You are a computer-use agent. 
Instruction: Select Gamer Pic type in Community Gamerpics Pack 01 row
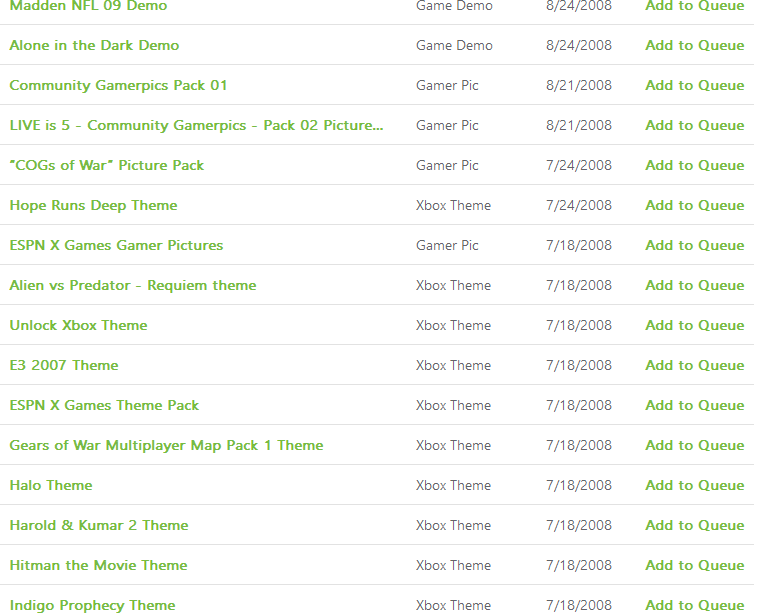(447, 85)
